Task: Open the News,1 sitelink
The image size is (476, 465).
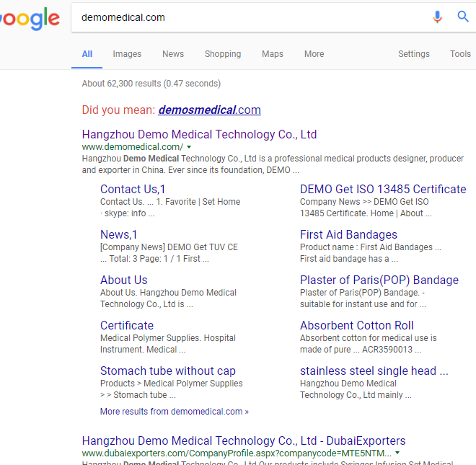Action: (119, 234)
